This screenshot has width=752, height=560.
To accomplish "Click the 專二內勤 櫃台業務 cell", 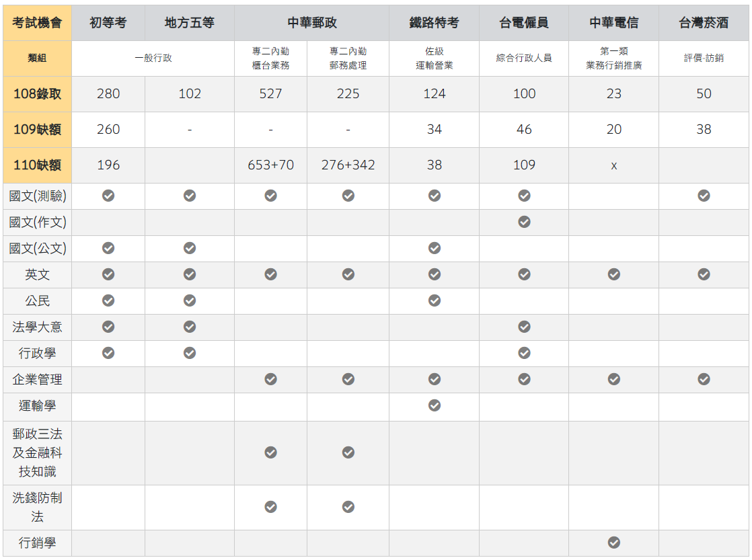I will coord(271,58).
